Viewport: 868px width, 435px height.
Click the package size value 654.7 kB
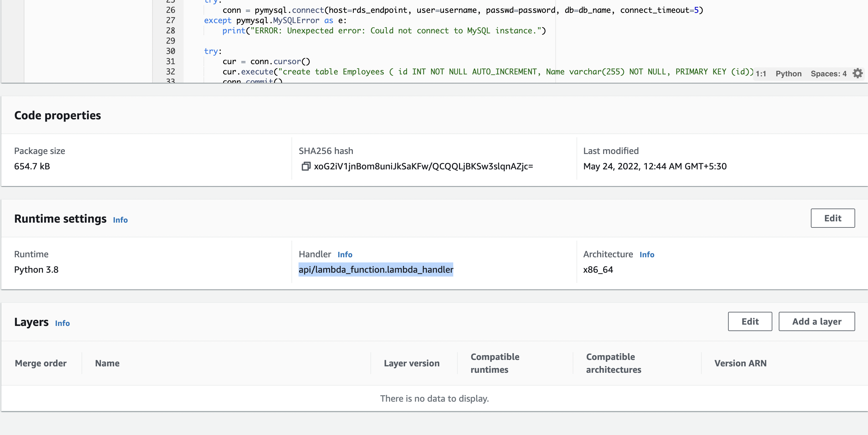coord(32,166)
